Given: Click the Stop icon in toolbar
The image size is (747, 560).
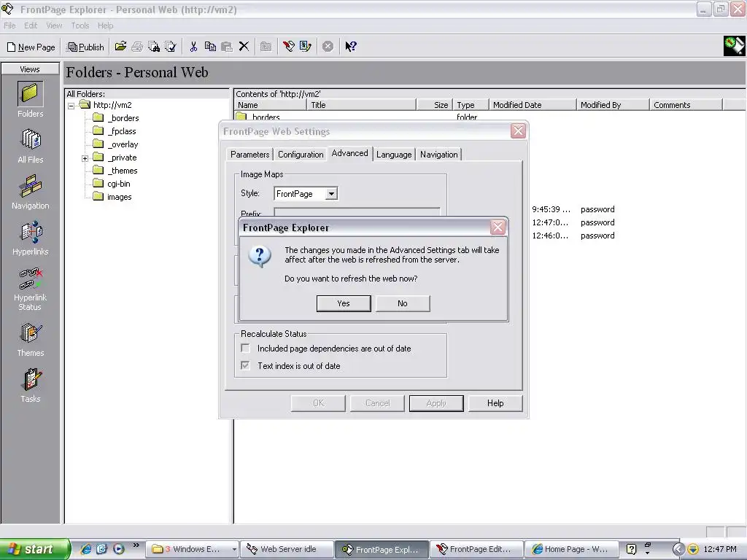Looking at the screenshot, I should click(x=328, y=46).
